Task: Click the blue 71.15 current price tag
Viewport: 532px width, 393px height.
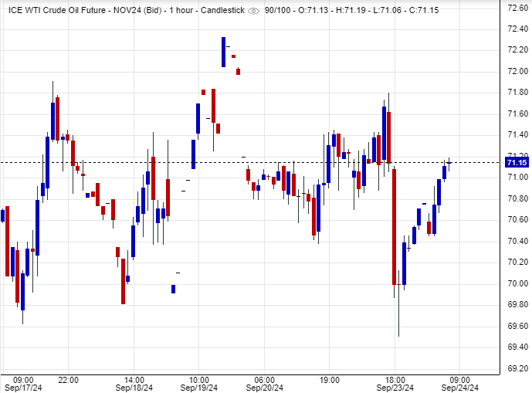Action: click(516, 162)
